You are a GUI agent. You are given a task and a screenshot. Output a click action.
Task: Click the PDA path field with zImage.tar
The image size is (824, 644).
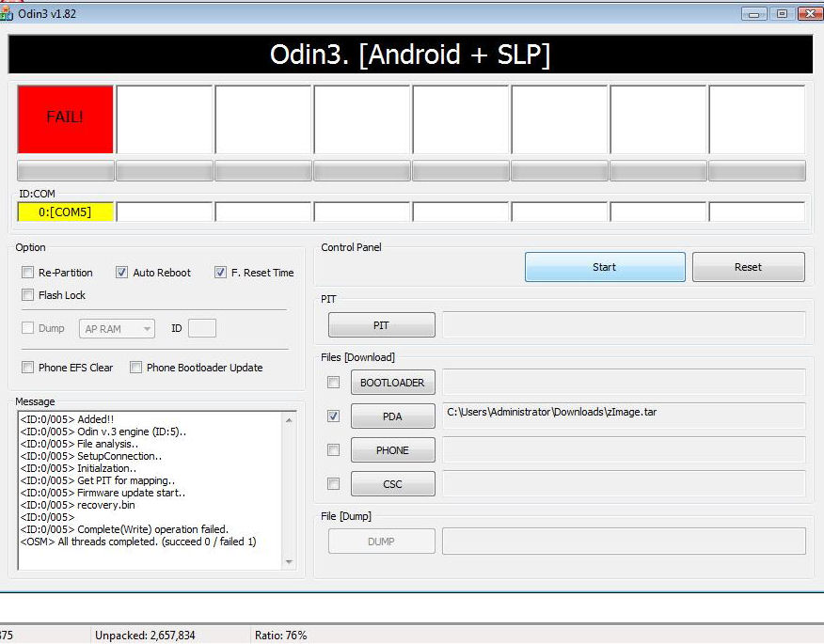click(624, 416)
